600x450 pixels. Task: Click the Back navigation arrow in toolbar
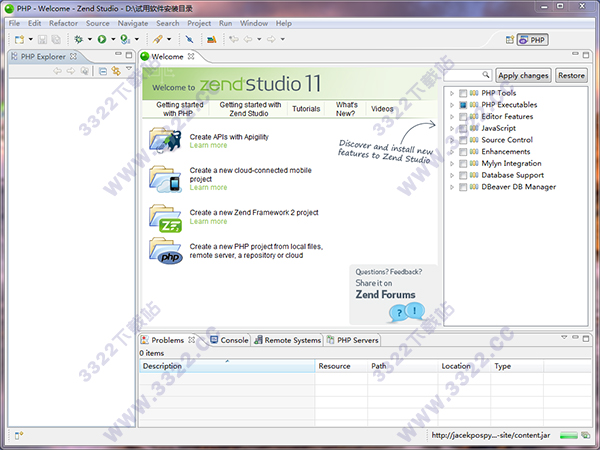[248, 39]
